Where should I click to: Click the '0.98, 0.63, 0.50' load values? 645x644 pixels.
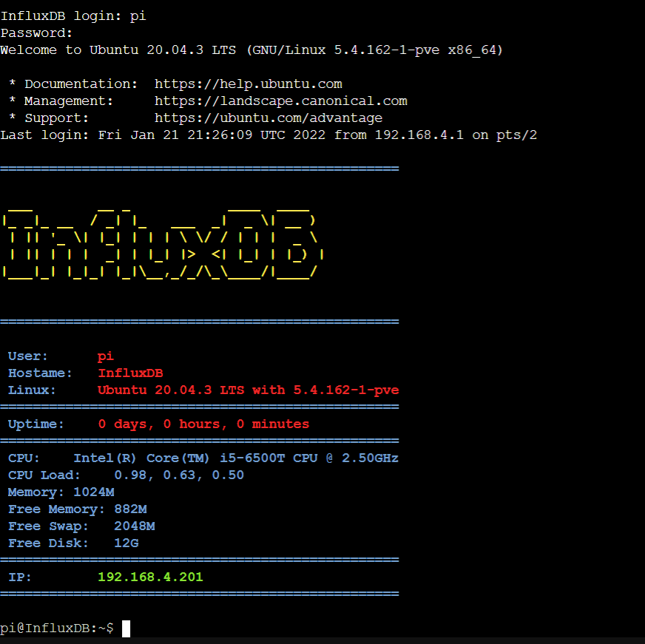[x=179, y=475]
